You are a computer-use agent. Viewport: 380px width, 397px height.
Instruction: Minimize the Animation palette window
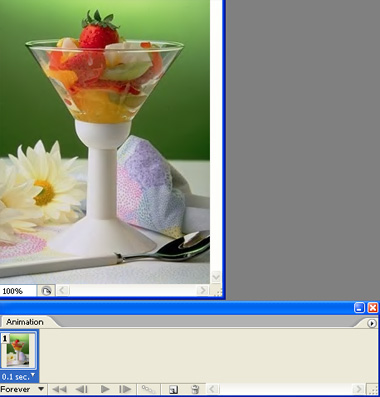(x=359, y=307)
